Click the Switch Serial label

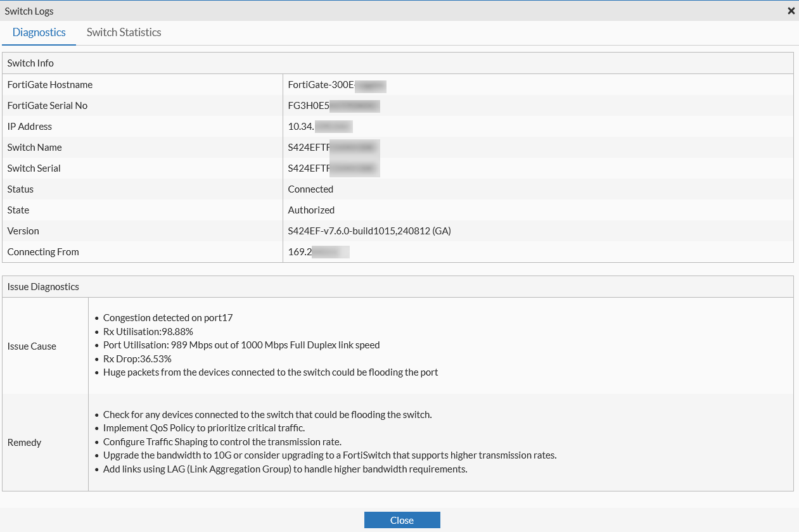tap(34, 168)
